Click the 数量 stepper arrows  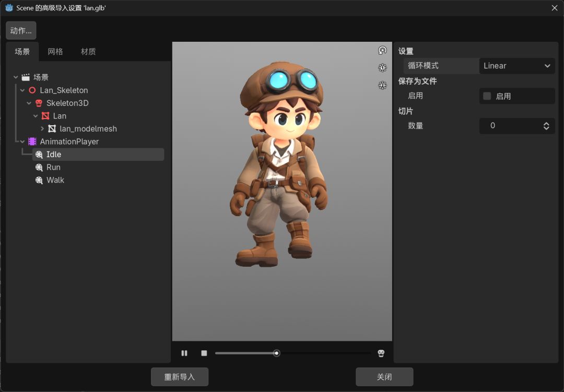pyautogui.click(x=546, y=126)
